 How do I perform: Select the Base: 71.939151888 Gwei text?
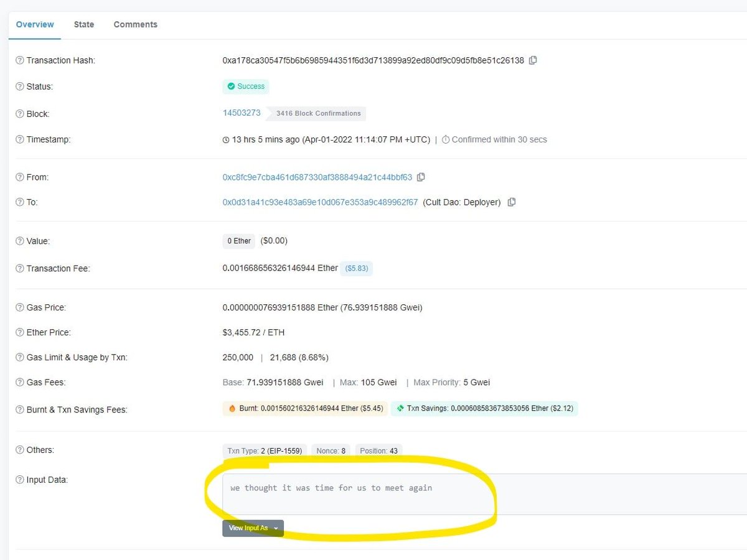[273, 382]
